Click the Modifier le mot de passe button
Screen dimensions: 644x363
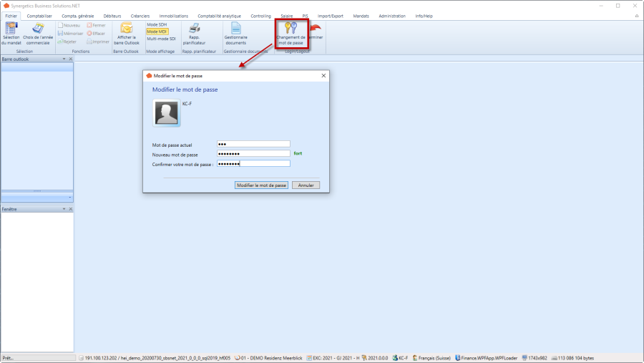[x=262, y=185]
